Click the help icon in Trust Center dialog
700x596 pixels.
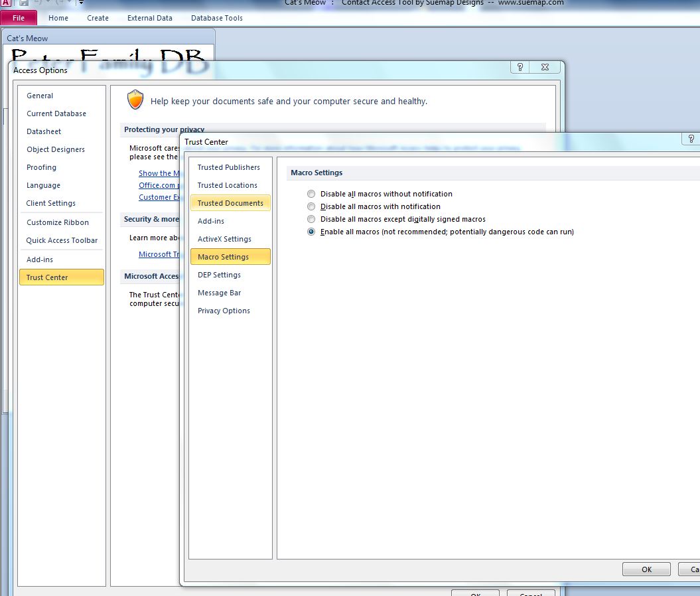pyautogui.click(x=691, y=139)
